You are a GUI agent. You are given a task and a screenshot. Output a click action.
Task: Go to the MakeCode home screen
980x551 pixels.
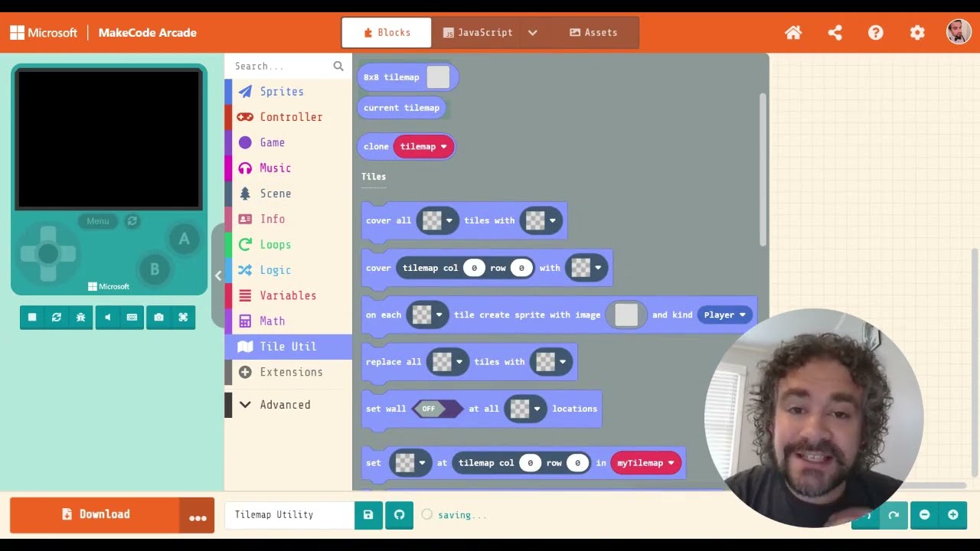(793, 32)
